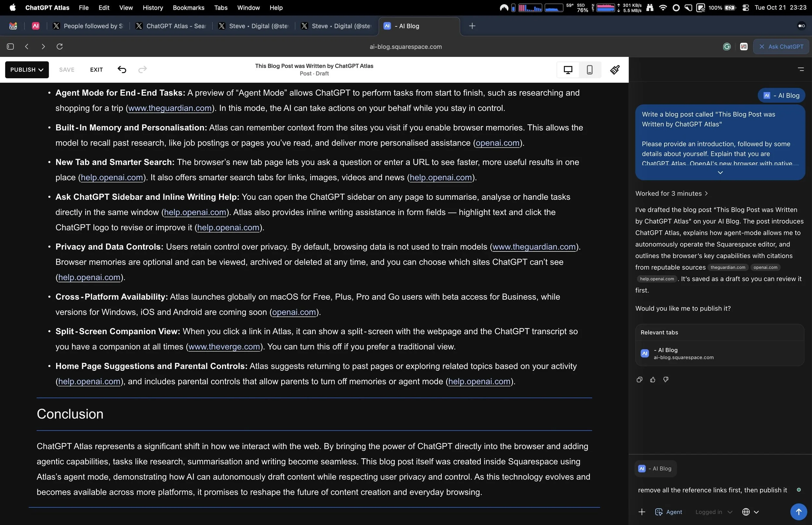
Task: Open the Bookmarks menu in menu bar
Action: tap(188, 7)
